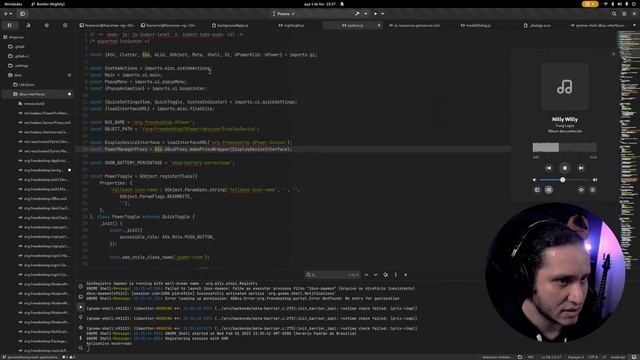Open the build options dropdown arrow
The height and width of the screenshot is (360, 640).
365,14
